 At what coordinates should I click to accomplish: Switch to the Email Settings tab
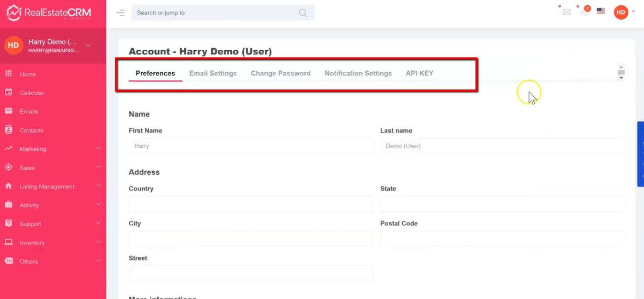213,73
